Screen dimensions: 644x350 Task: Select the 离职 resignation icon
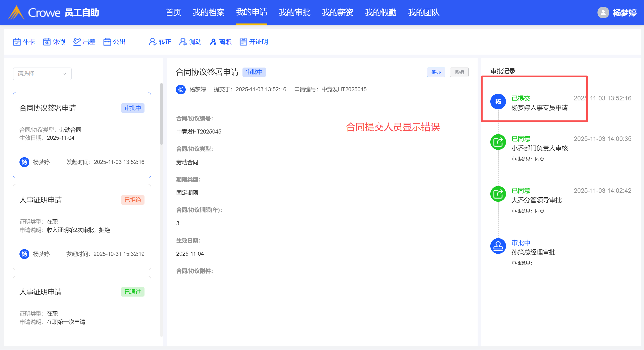[x=213, y=42]
